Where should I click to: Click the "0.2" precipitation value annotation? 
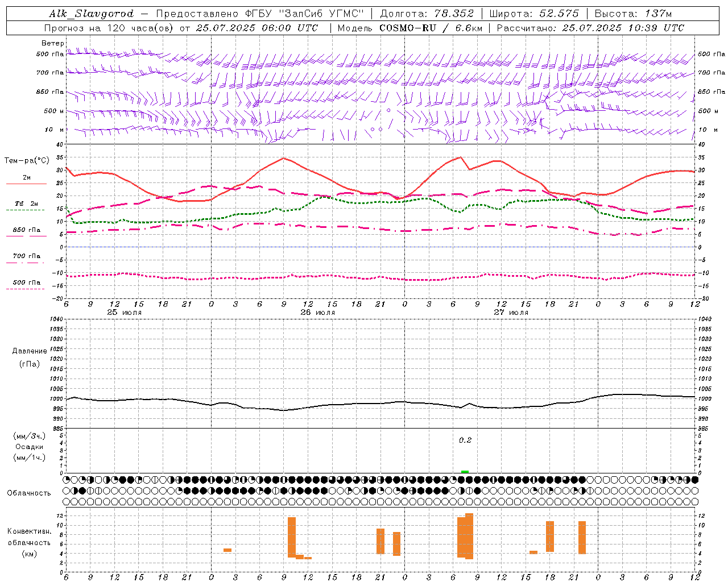[465, 440]
